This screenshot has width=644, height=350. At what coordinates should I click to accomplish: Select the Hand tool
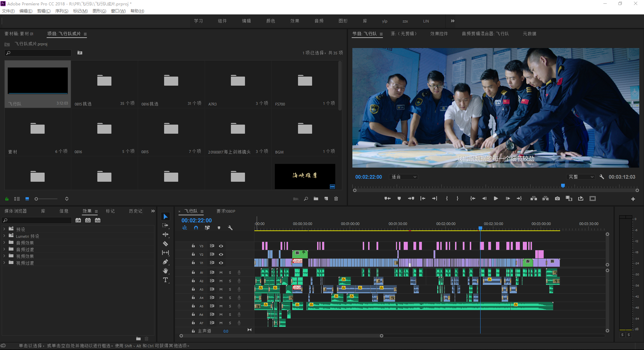point(165,271)
